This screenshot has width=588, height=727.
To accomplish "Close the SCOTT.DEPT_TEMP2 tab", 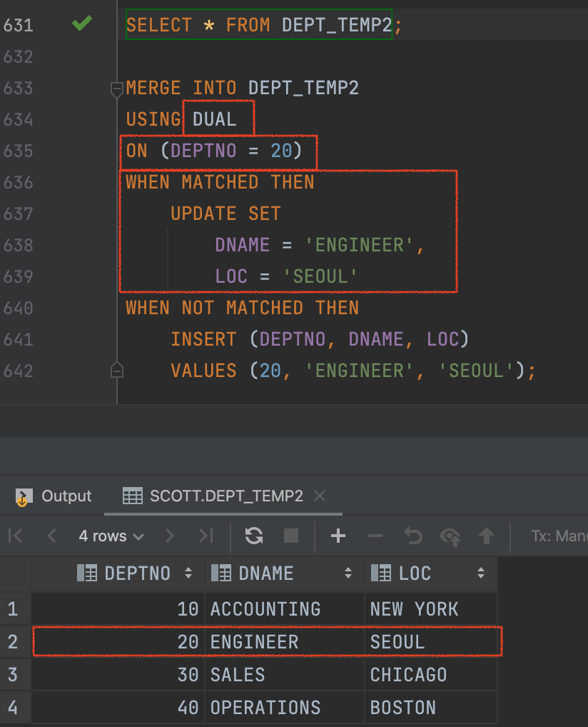I will [x=320, y=496].
